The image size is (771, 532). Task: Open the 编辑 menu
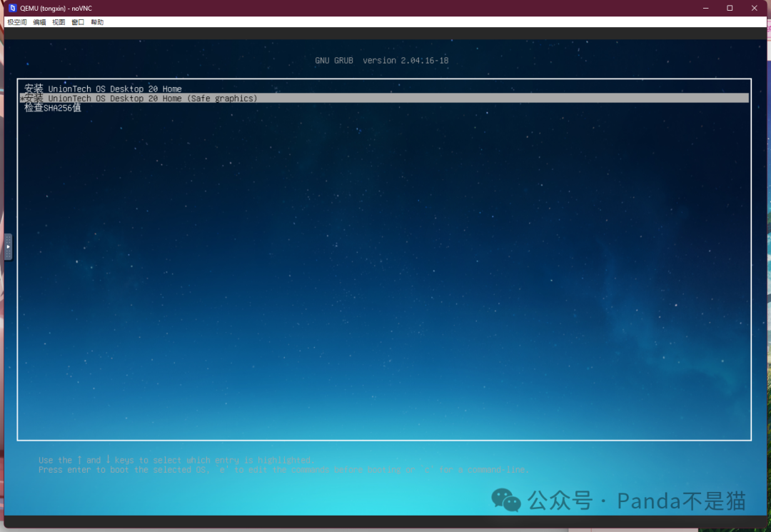pos(39,22)
